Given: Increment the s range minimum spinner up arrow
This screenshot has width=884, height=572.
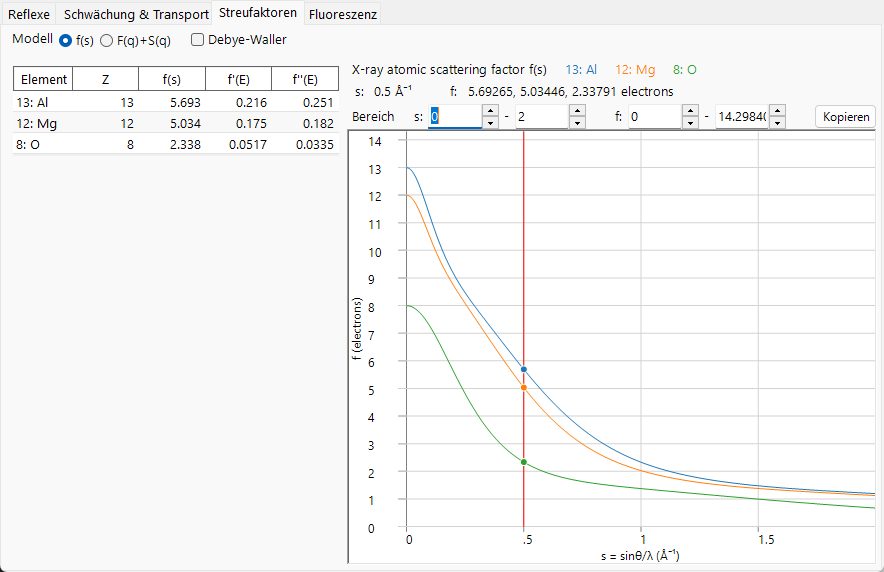Looking at the screenshot, I should tap(490, 111).
